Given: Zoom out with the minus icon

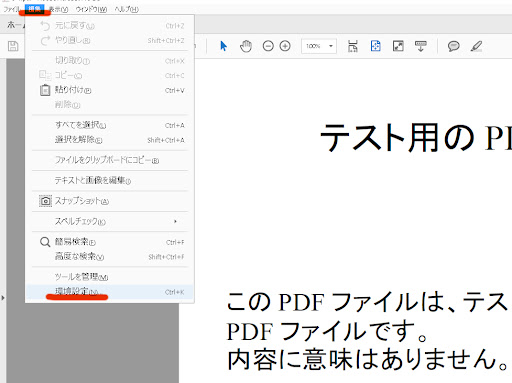Looking at the screenshot, I should coord(268,46).
